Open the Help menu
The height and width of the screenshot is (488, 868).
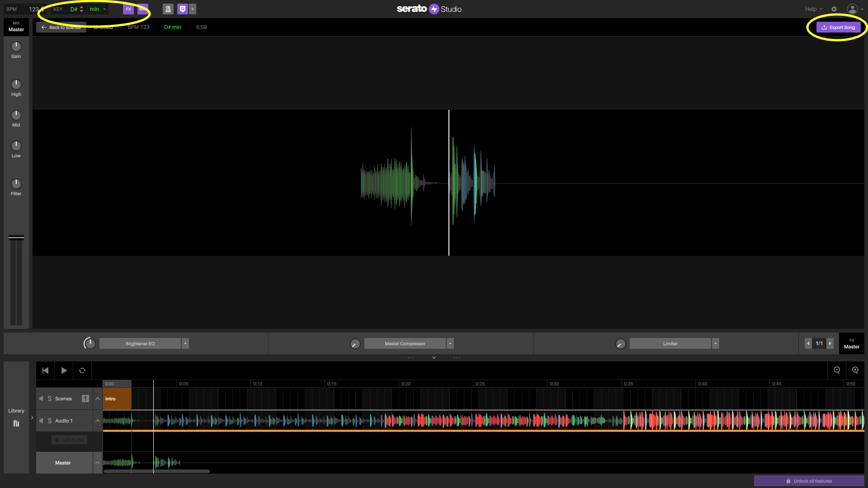[x=813, y=9]
